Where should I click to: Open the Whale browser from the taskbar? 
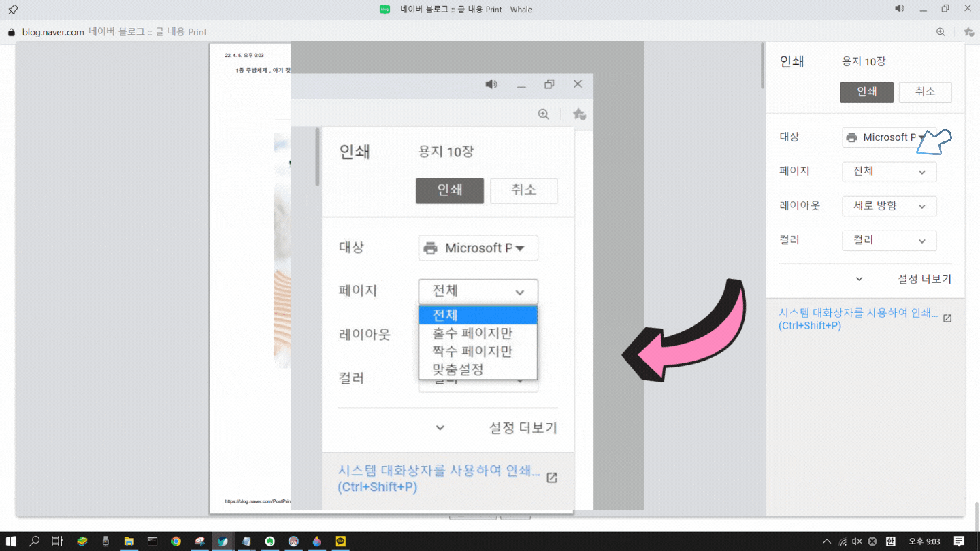[223, 541]
